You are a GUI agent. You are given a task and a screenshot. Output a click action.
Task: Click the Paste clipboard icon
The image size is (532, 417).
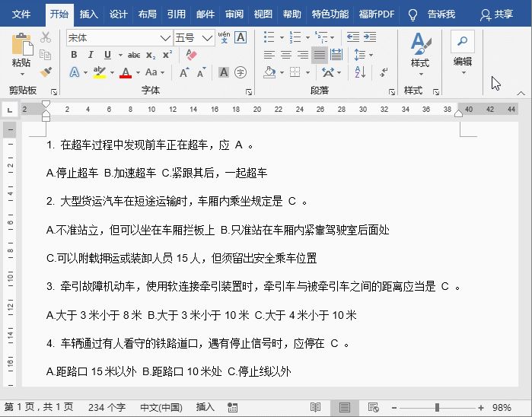coord(22,44)
